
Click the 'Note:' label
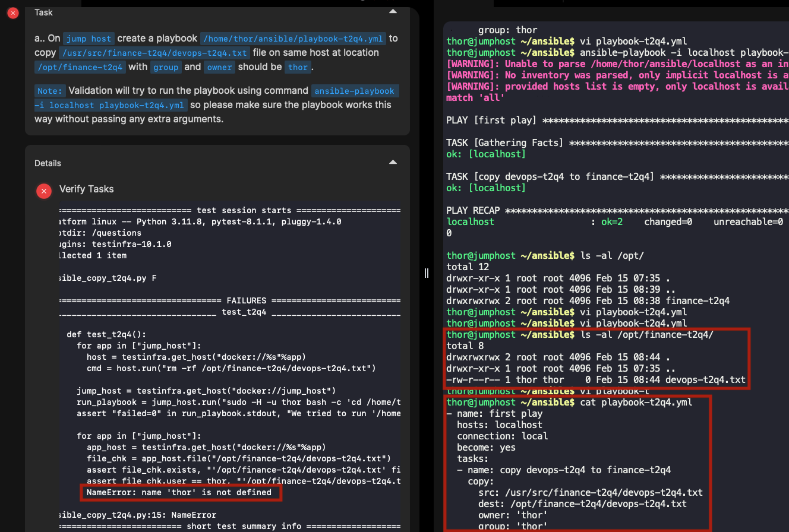coord(49,91)
